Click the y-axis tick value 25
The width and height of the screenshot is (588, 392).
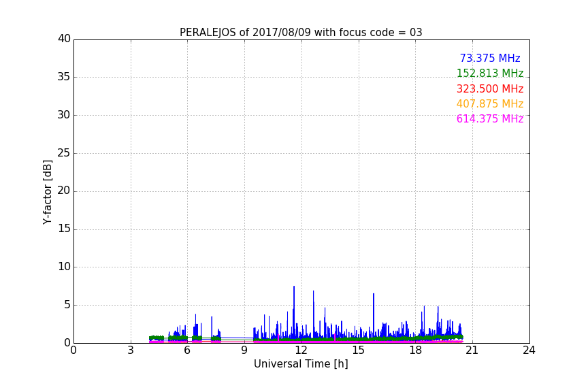coord(64,152)
